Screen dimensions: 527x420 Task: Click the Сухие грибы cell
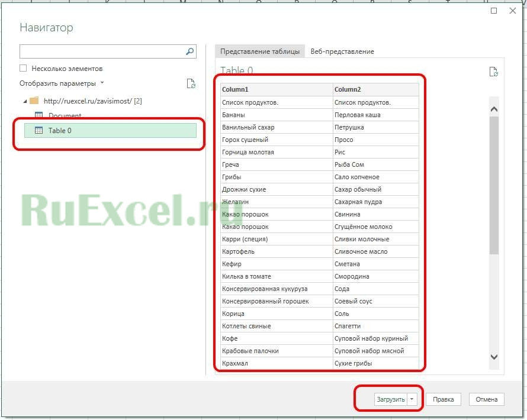click(x=376, y=363)
